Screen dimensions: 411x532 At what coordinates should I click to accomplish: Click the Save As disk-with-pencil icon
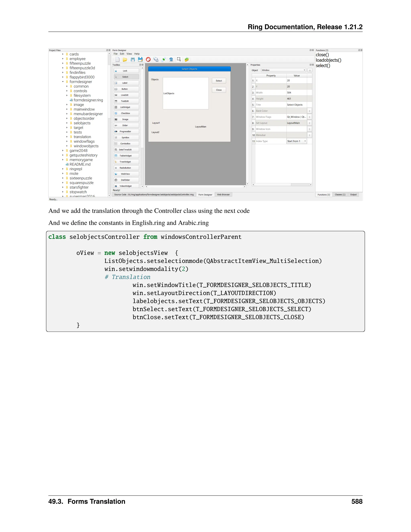coord(140,59)
